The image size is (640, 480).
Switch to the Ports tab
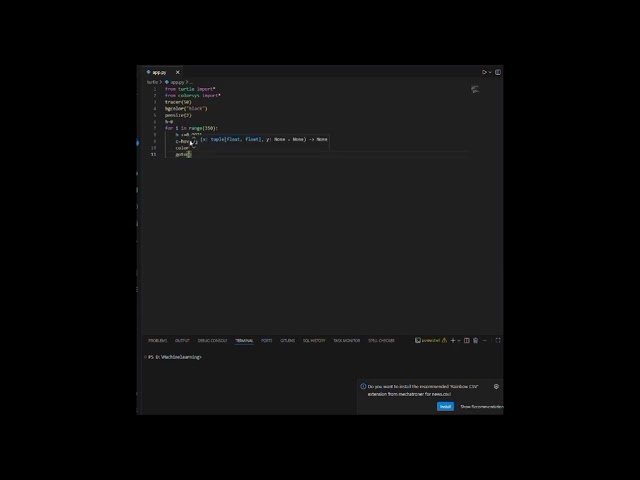267,340
